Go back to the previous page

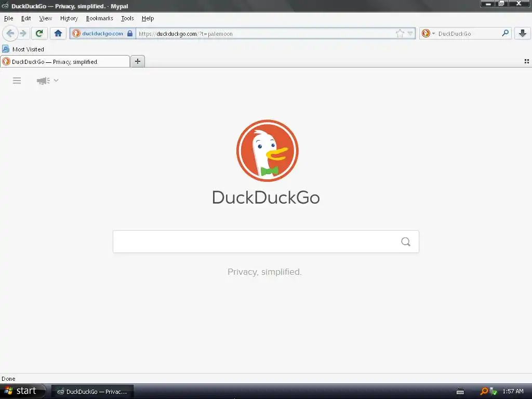[10, 33]
